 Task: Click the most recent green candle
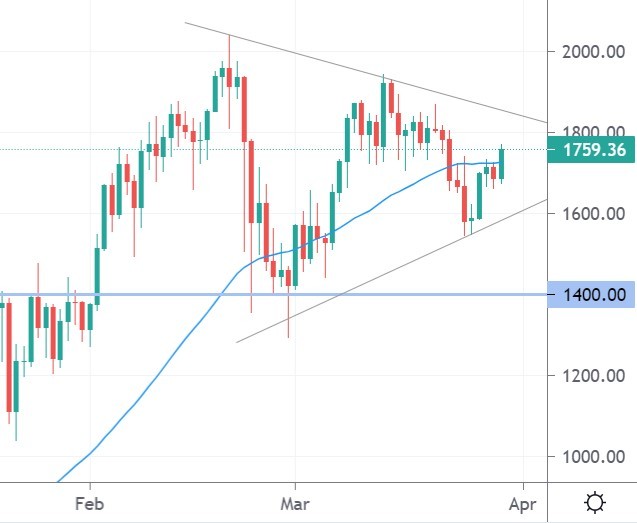(501, 163)
